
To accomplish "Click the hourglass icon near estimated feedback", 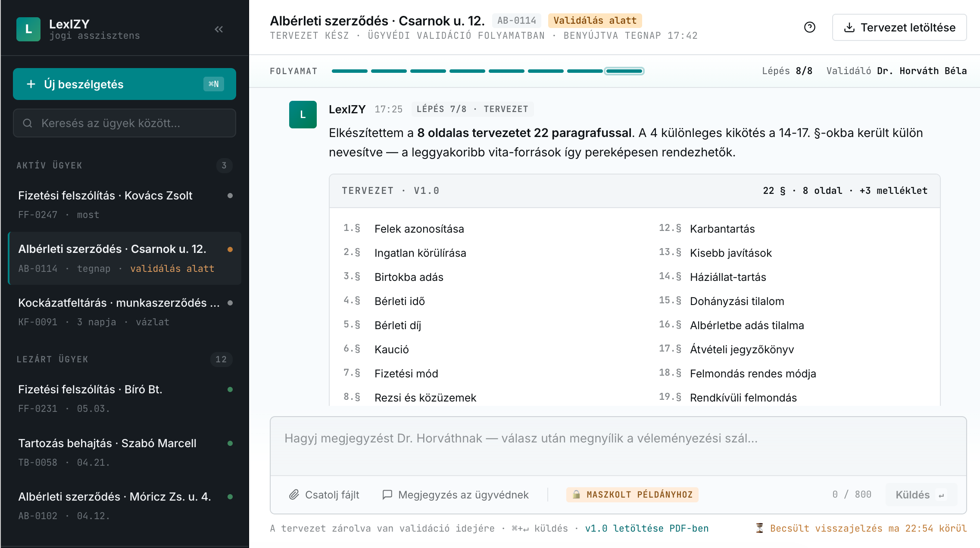I will 759,528.
